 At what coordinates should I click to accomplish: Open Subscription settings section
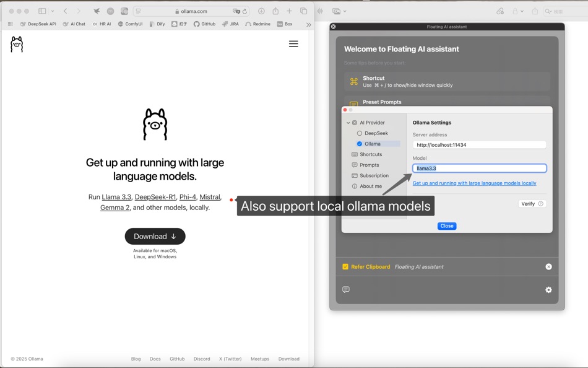click(x=370, y=175)
